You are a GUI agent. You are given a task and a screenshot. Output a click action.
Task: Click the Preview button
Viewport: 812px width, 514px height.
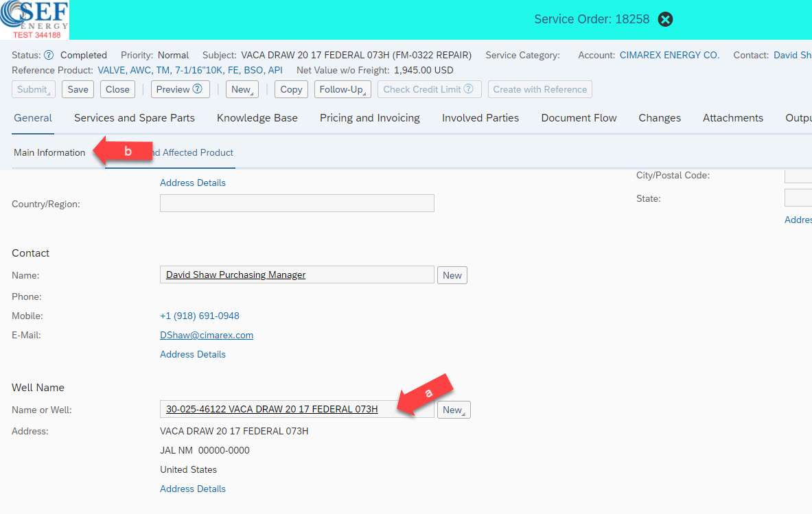tap(180, 89)
